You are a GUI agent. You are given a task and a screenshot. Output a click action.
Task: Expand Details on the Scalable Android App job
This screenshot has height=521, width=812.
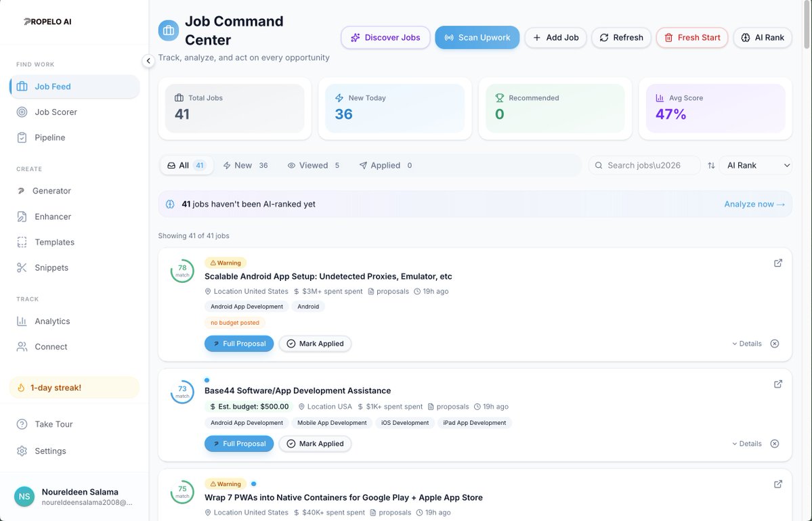pos(746,343)
